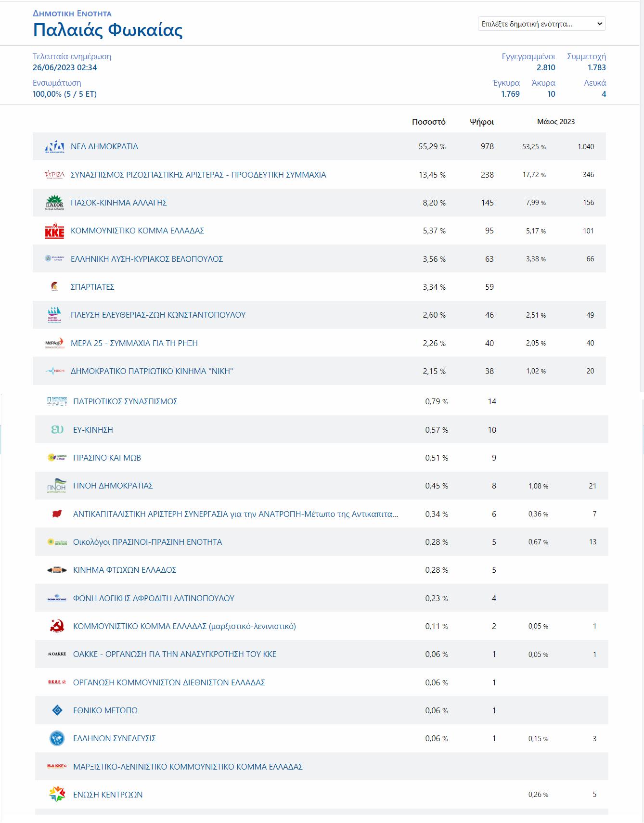
Task: Open the municipal unit selection dropdown
Action: coord(541,24)
